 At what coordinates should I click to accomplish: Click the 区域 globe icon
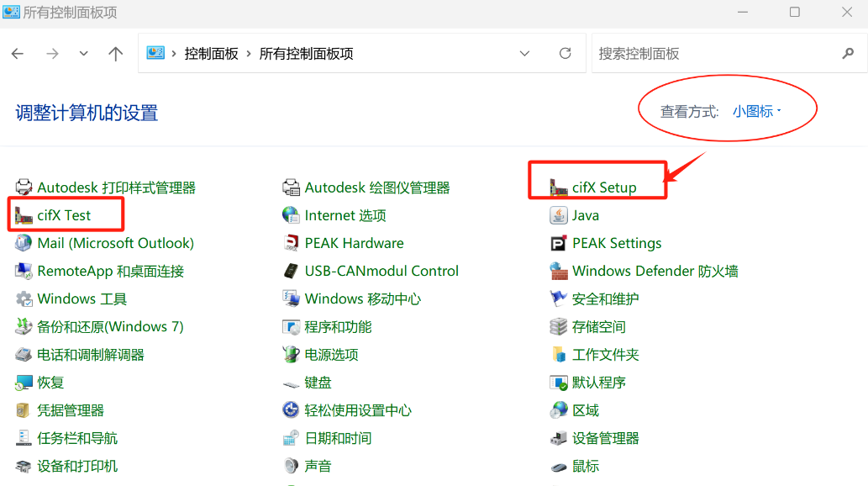click(558, 410)
